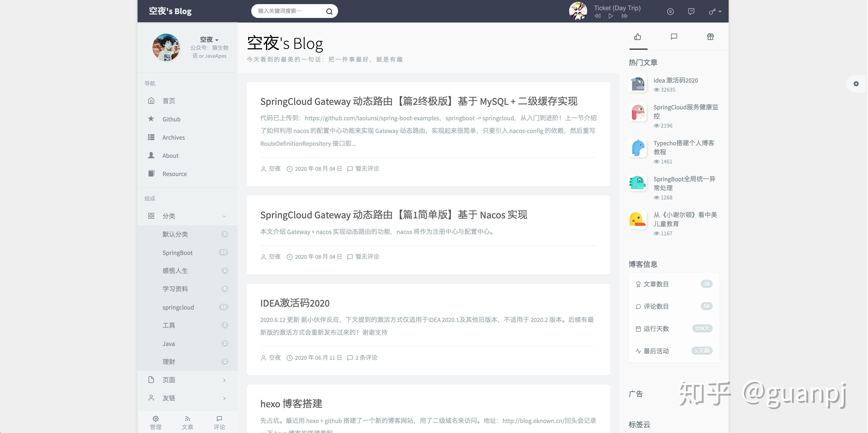
Task: Open the 空夜 profile name dropdown
Action: pos(209,39)
